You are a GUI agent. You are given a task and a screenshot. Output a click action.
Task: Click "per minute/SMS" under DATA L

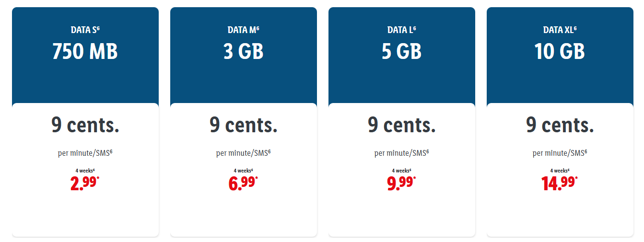[401, 153]
